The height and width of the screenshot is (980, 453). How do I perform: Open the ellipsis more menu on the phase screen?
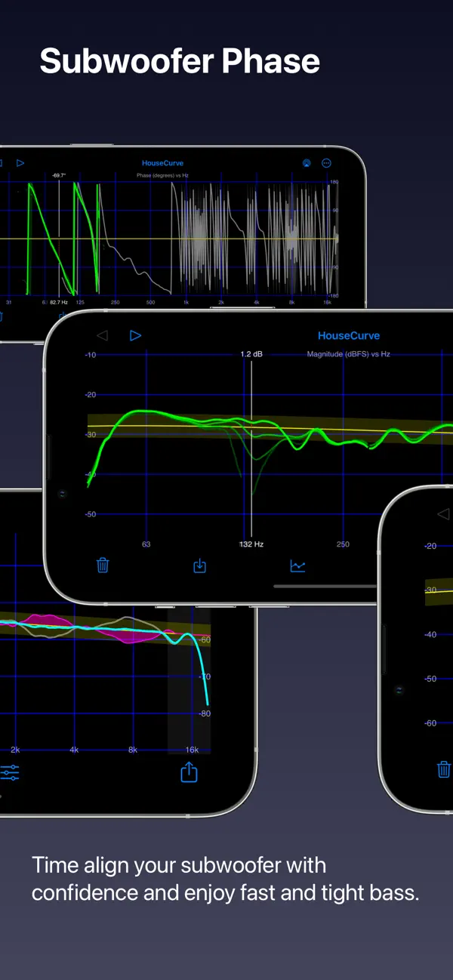pos(327,163)
